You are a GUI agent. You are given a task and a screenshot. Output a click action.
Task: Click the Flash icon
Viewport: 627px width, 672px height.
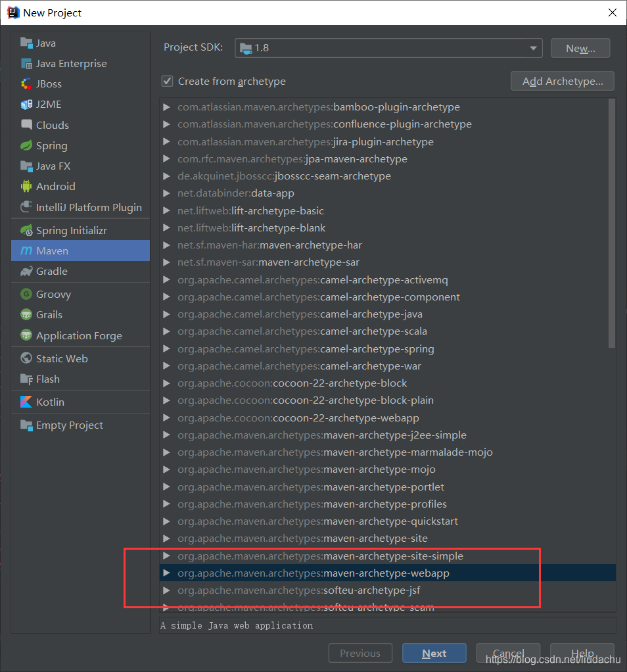26,379
